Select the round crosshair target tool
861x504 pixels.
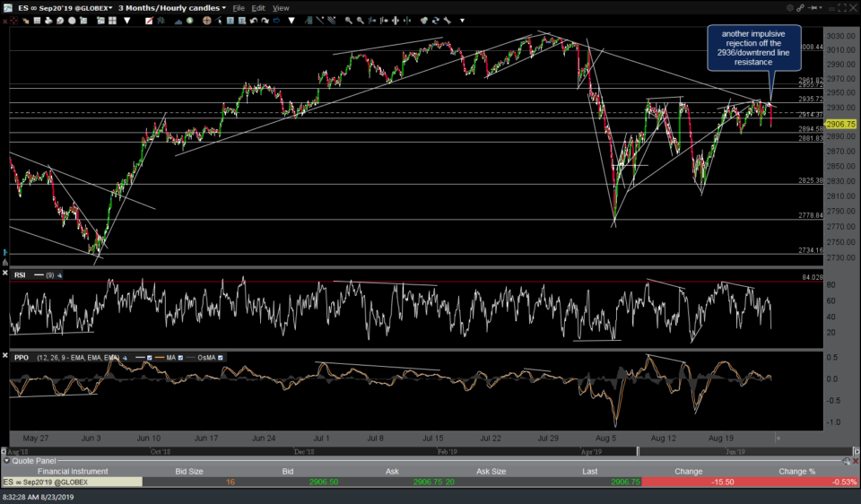click(x=206, y=21)
